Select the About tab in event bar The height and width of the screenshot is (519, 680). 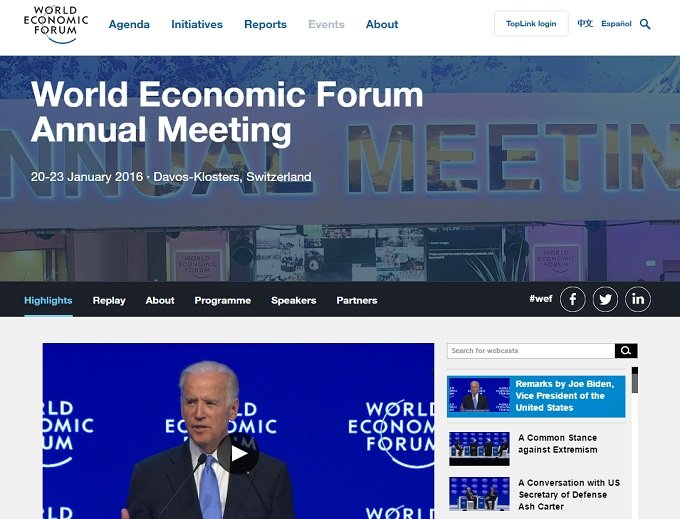[x=160, y=300]
